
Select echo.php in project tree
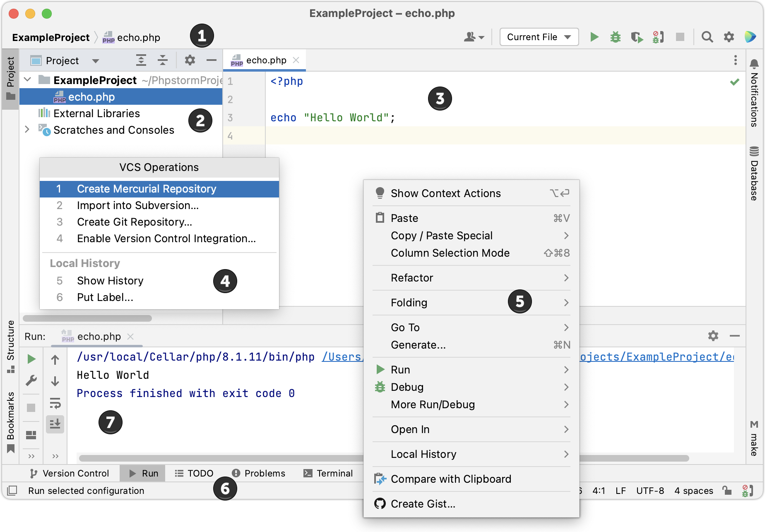[121, 97]
